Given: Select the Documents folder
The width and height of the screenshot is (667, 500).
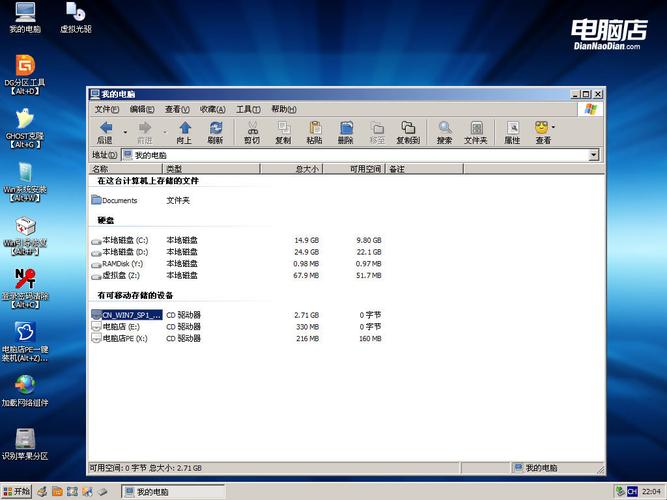Looking at the screenshot, I should (114, 200).
